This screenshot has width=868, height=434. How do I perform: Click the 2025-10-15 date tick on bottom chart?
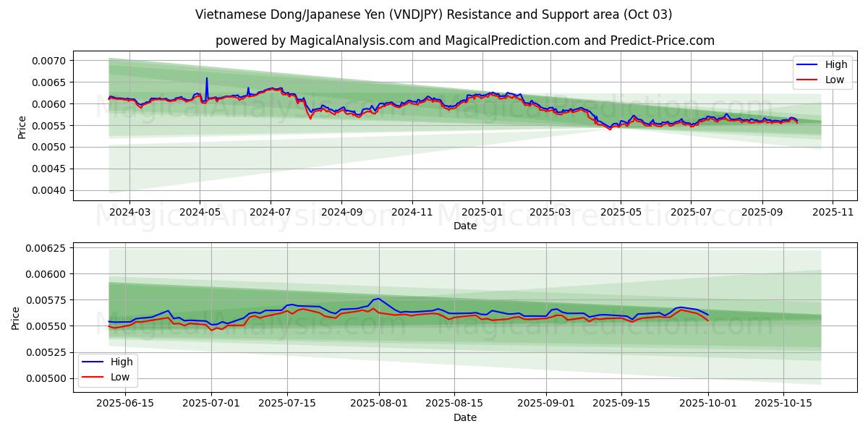click(x=783, y=404)
